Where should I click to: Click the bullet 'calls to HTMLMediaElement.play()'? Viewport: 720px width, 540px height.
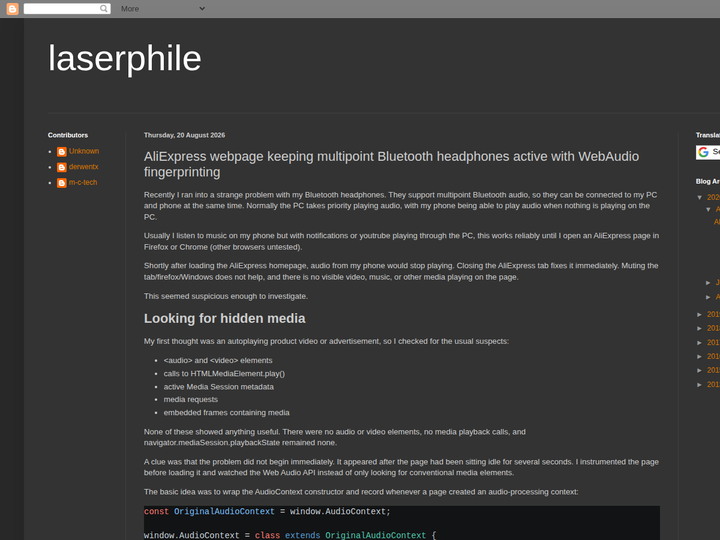point(224,374)
